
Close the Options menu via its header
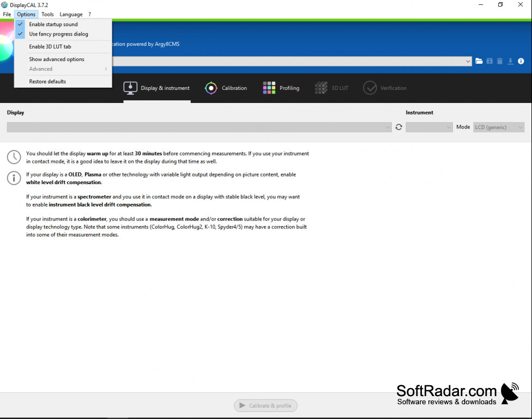[x=26, y=14]
